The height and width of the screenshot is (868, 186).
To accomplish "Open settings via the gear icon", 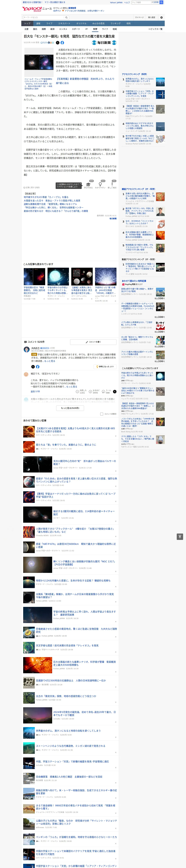I will pos(161,18).
